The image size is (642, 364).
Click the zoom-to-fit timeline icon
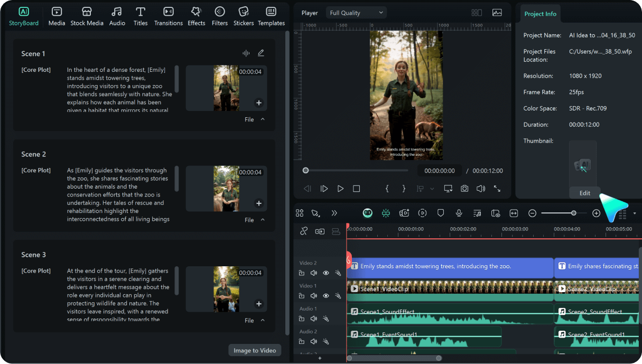tap(514, 213)
